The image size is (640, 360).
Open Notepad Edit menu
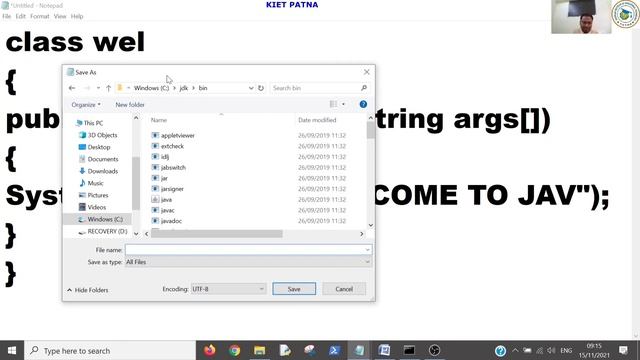20,16
